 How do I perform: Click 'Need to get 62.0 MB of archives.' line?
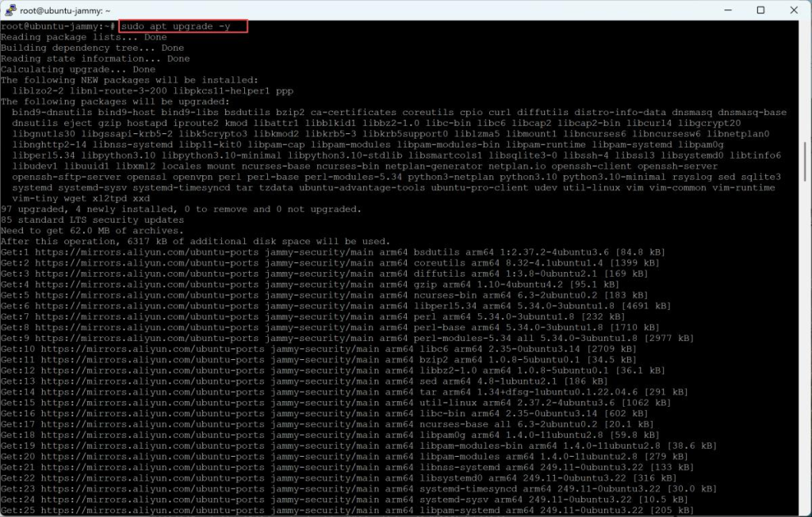pos(92,231)
